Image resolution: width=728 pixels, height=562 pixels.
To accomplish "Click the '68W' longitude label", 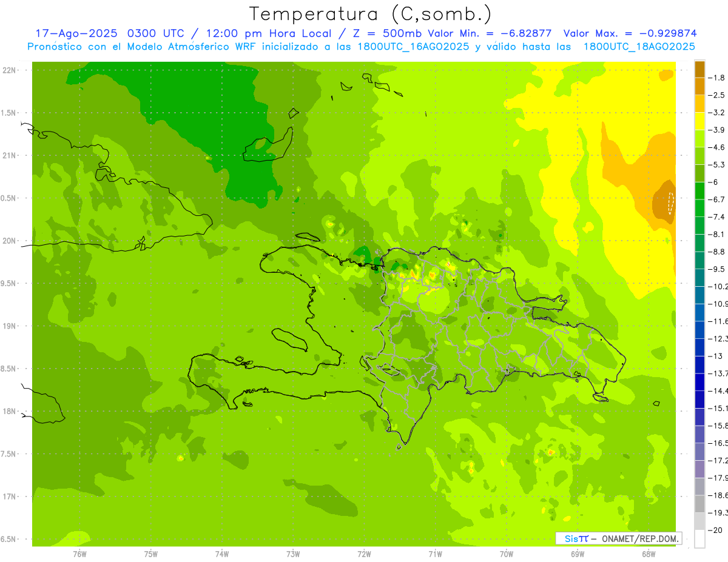I will click(x=649, y=554).
